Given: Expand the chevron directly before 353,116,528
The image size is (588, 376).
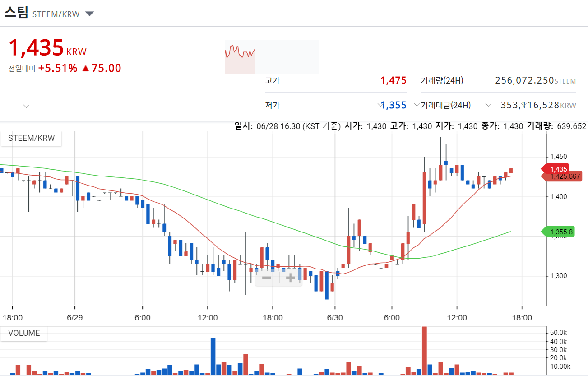Looking at the screenshot, I should (488, 105).
